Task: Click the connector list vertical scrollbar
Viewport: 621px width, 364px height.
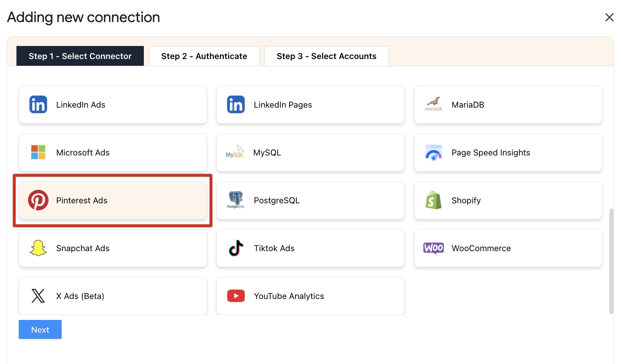Action: (611, 261)
